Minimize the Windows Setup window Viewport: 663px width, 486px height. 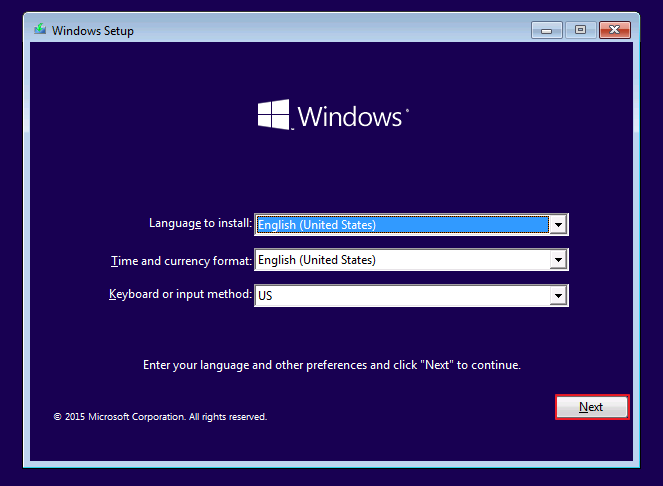[x=547, y=30]
